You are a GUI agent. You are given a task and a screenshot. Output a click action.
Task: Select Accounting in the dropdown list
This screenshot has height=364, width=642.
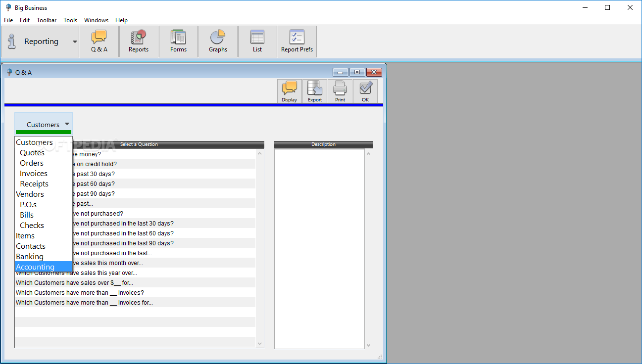44,267
